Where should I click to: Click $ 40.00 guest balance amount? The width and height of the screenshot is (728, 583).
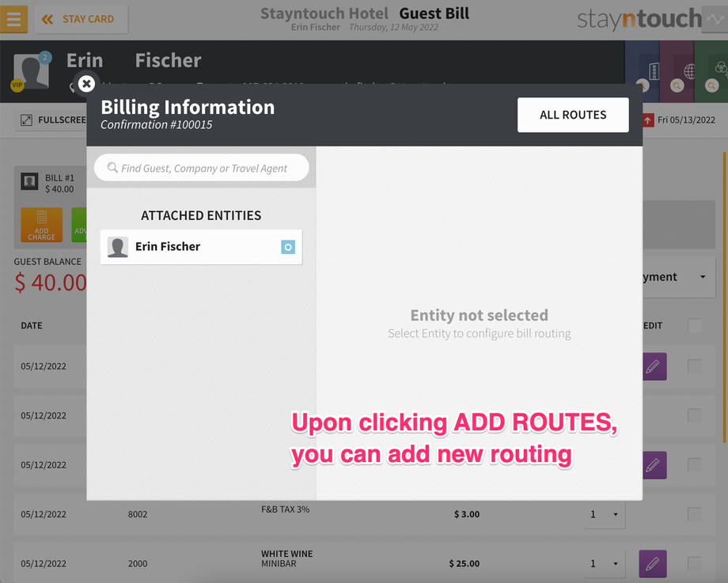coord(50,282)
